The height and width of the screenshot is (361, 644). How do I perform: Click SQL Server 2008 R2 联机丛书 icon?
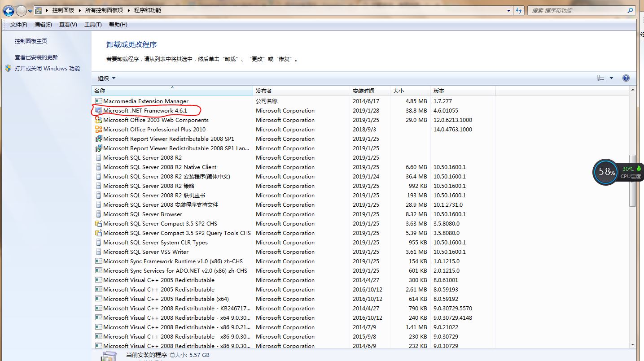click(x=99, y=196)
